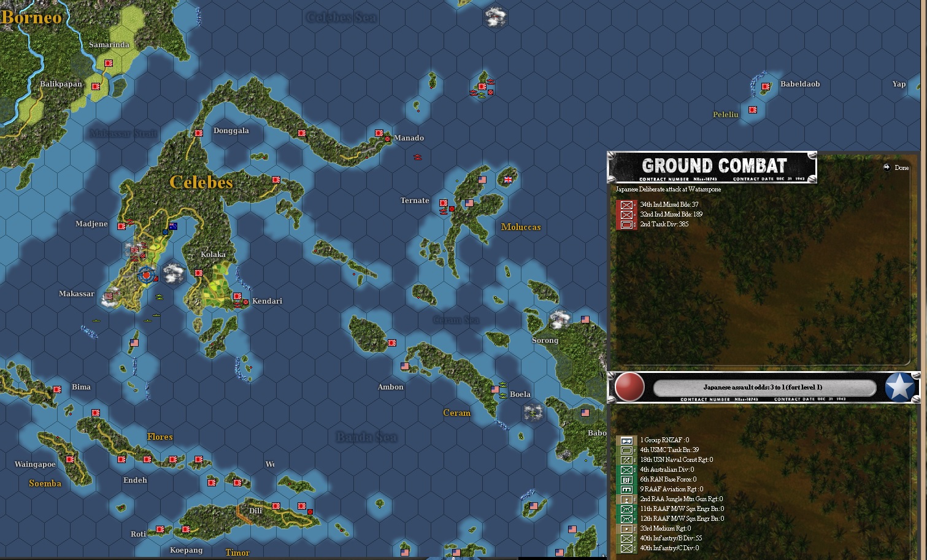Screen dimensions: 927x560
Task: Click the Japanese Deliberate attack at Watampone text
Action: click(x=669, y=190)
